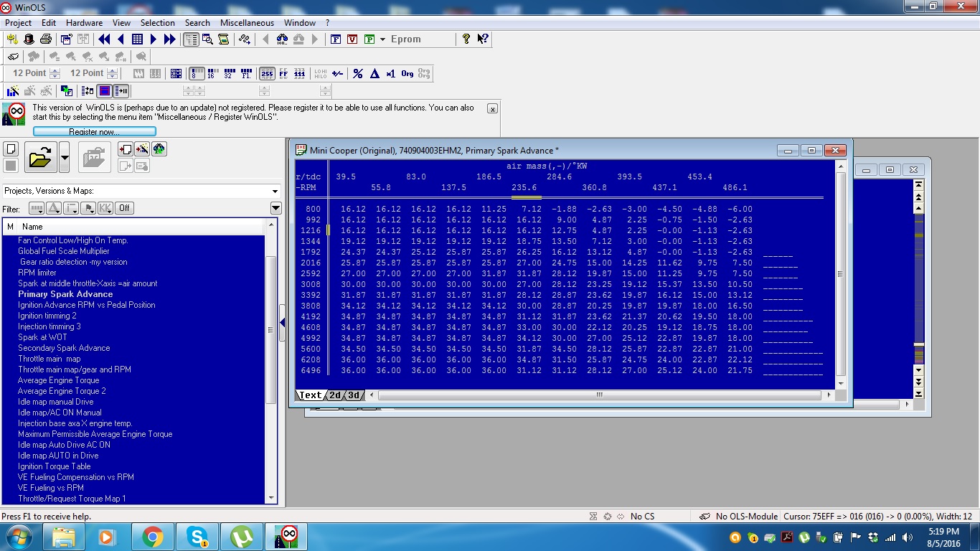Image resolution: width=980 pixels, height=551 pixels.
Task: Click the Register now... button
Action: pyautogui.click(x=94, y=132)
